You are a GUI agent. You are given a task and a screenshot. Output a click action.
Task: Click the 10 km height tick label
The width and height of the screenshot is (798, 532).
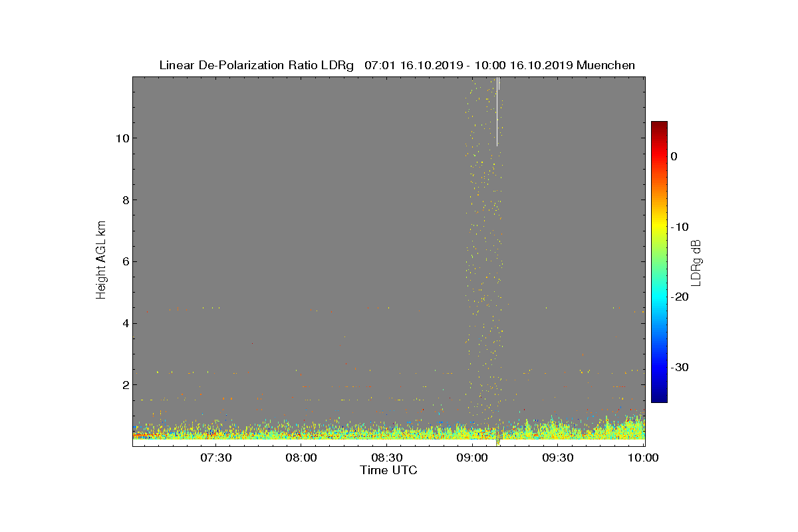click(122, 138)
